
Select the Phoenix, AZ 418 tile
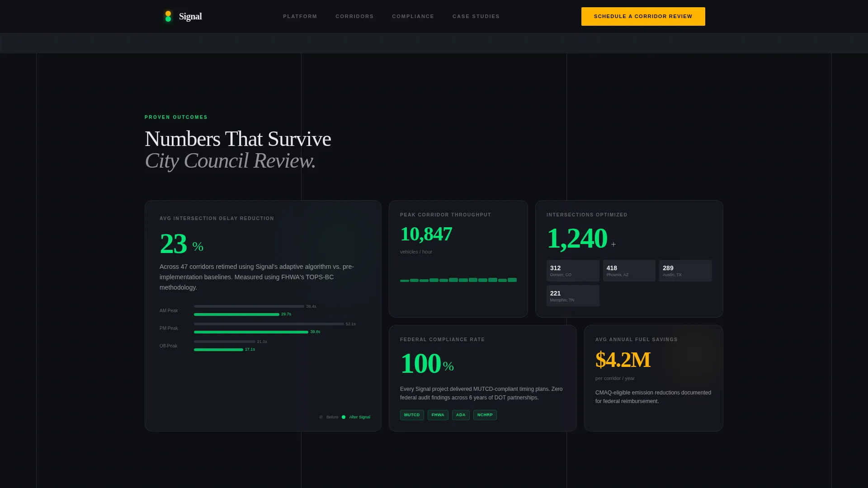pos(629,271)
